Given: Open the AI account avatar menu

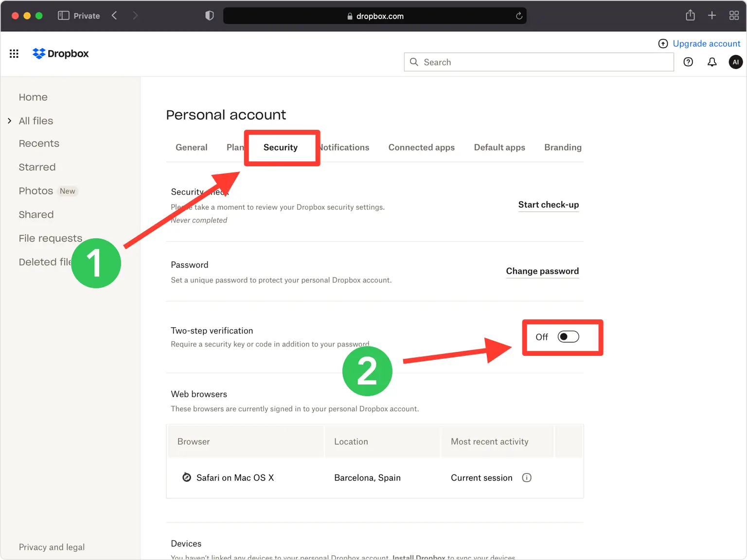Looking at the screenshot, I should (x=735, y=62).
